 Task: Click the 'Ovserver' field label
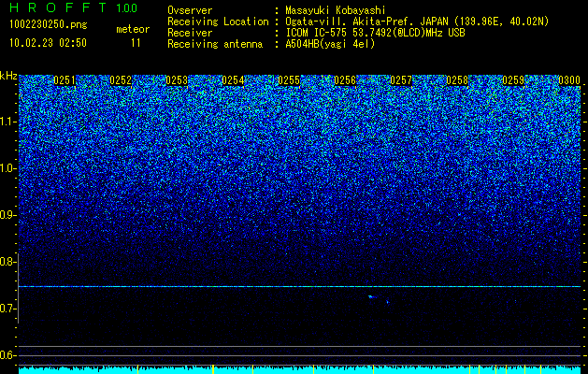[x=190, y=11]
